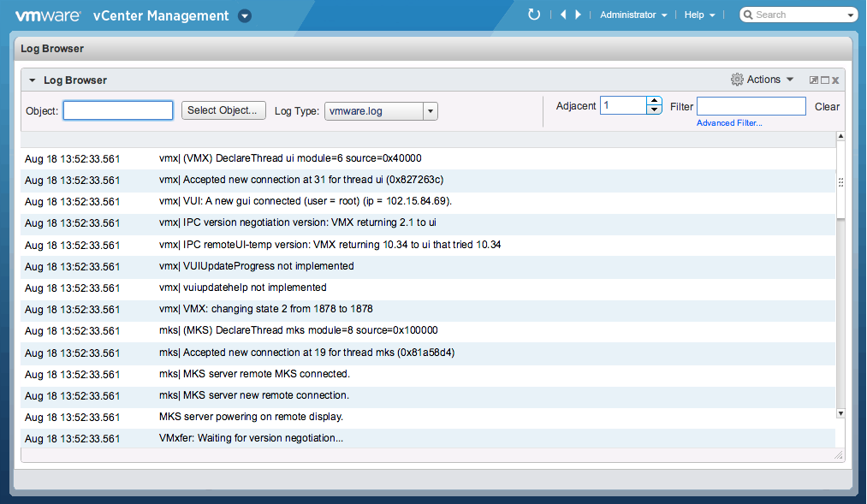867x504 pixels.
Task: Open the Log Type vmware.log dropdown
Action: click(x=431, y=111)
